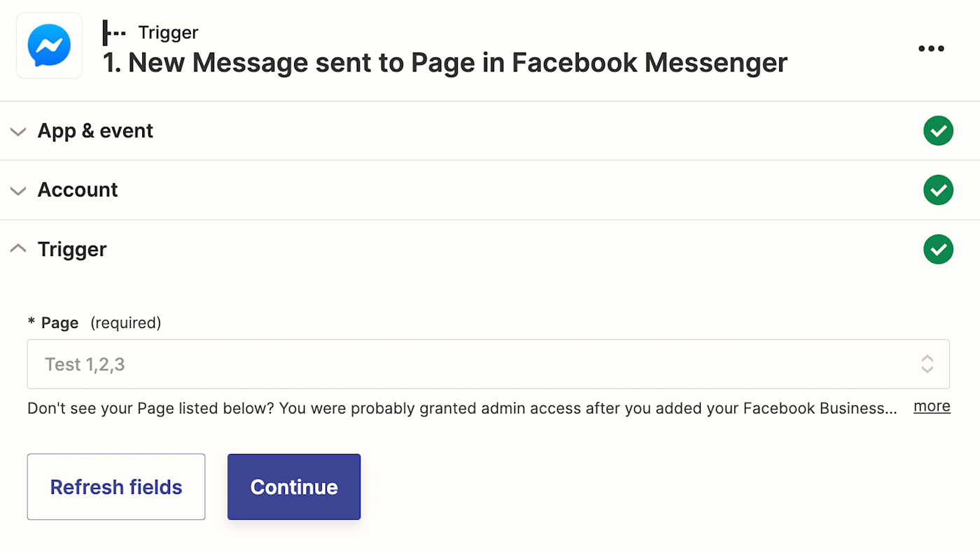980x552 pixels.
Task: Collapse the Trigger section chevron
Action: [19, 248]
